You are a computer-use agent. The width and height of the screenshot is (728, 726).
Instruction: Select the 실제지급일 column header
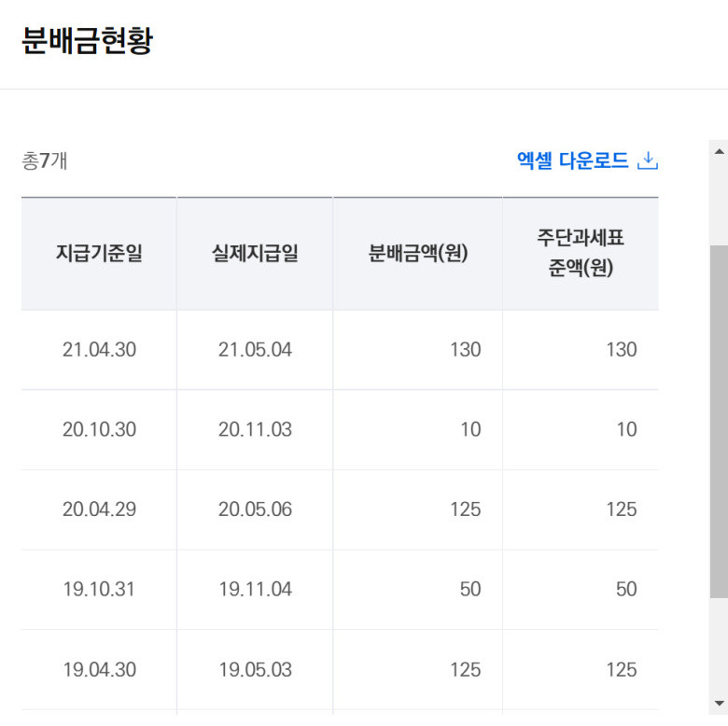(255, 254)
